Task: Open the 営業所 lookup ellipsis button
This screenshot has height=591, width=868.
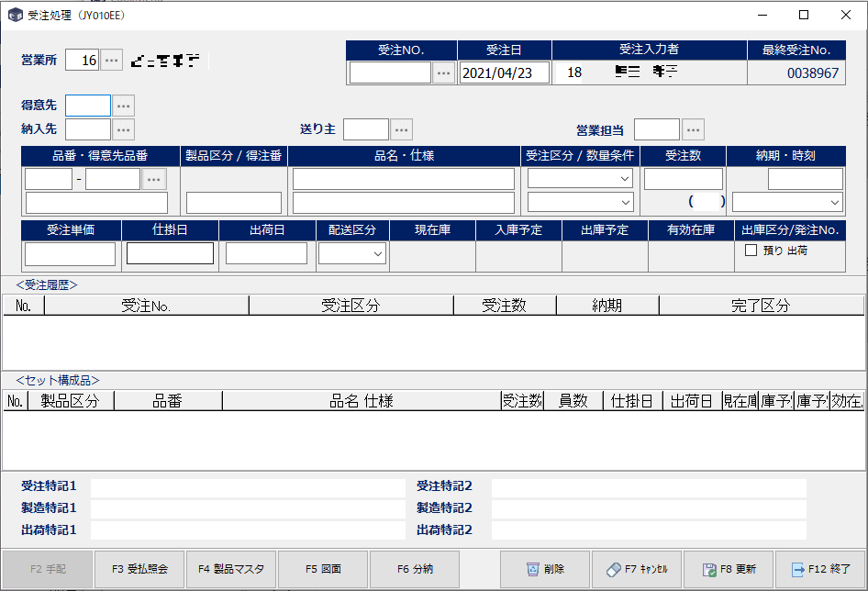Action: pos(111,61)
